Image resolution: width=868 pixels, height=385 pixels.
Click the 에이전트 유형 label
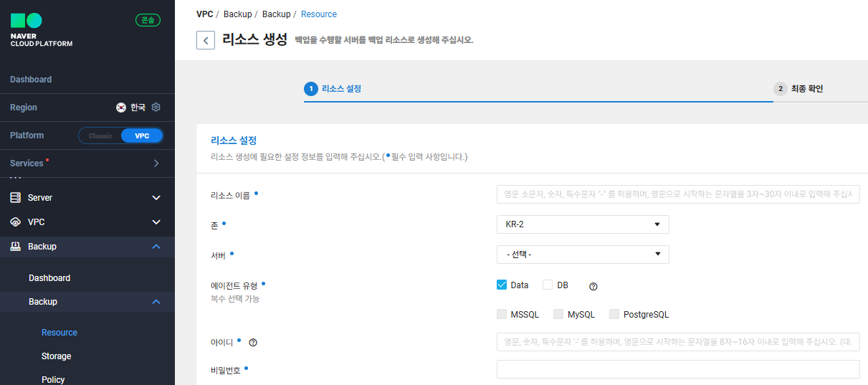234,285
